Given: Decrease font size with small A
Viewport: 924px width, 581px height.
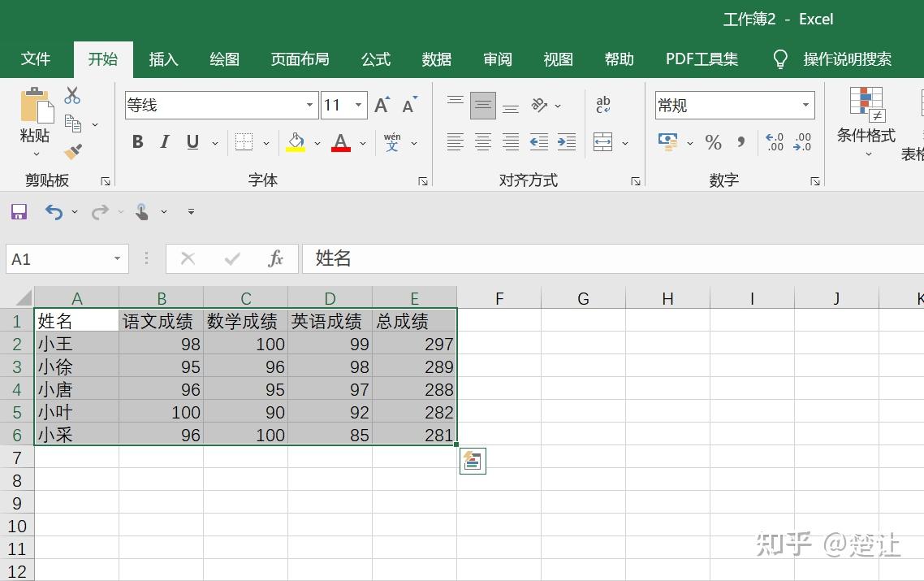Looking at the screenshot, I should click(409, 105).
